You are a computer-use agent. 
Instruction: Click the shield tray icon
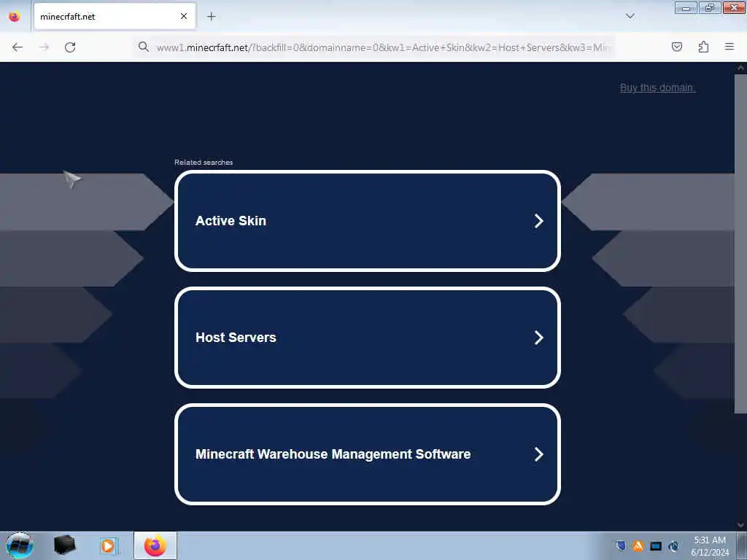coord(620,545)
